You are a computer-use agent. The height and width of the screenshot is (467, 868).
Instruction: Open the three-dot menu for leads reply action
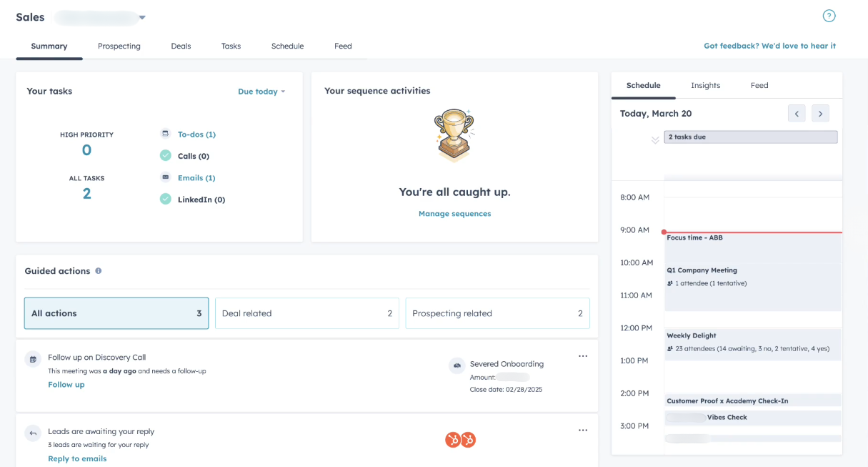click(x=583, y=431)
